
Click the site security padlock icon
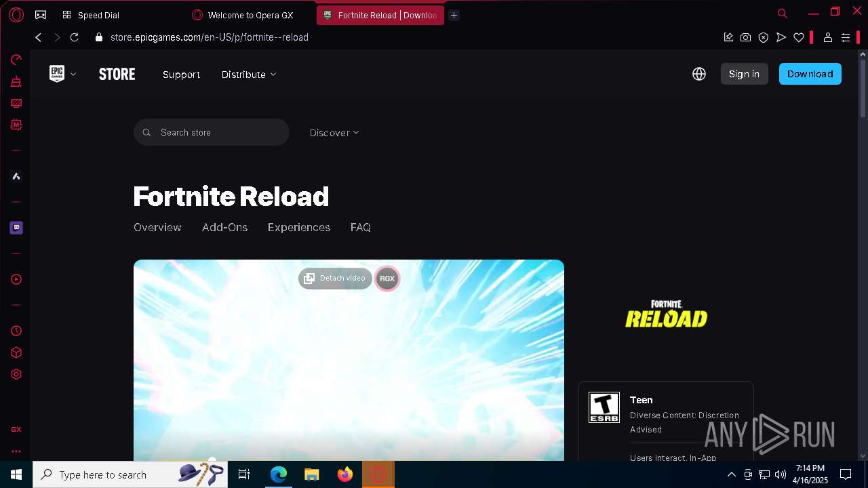(x=99, y=37)
